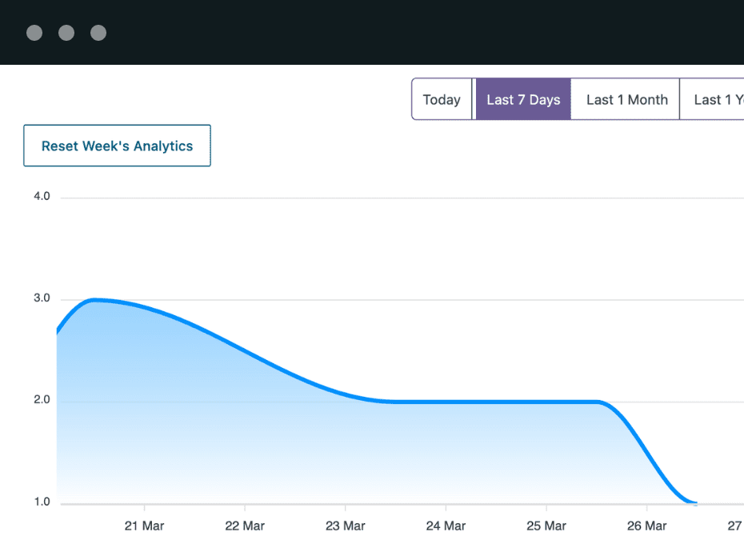Switch to the Last 1 Year tab
744x560 pixels.
(716, 100)
